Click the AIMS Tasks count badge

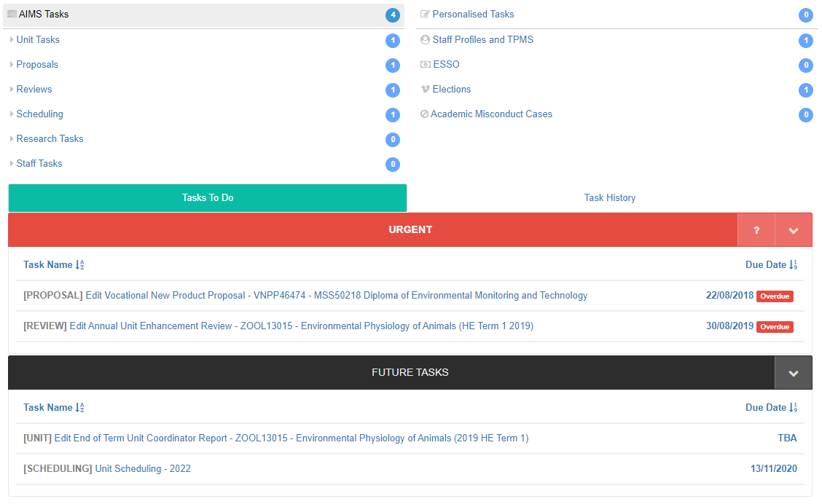coord(393,15)
